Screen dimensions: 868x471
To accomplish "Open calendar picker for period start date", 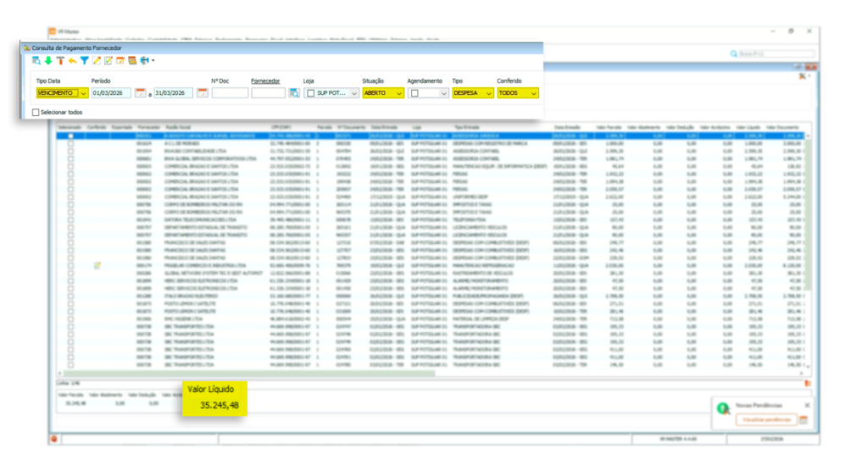I will [140, 93].
